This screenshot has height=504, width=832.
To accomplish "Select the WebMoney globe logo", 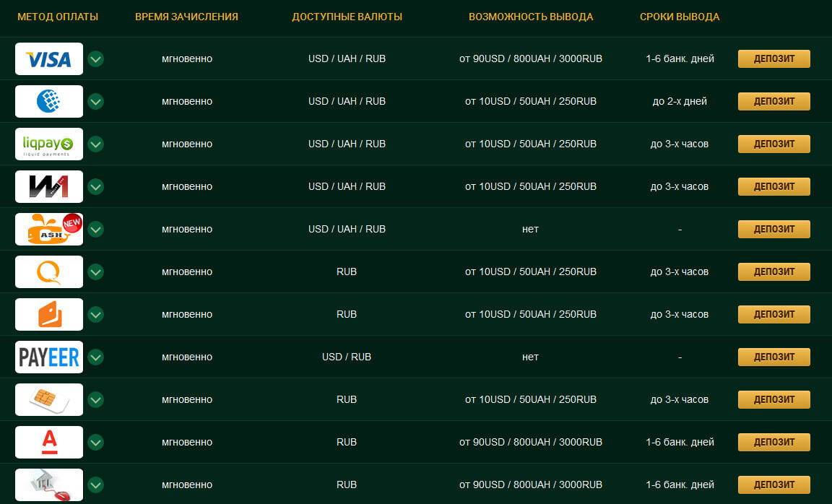I will point(49,101).
